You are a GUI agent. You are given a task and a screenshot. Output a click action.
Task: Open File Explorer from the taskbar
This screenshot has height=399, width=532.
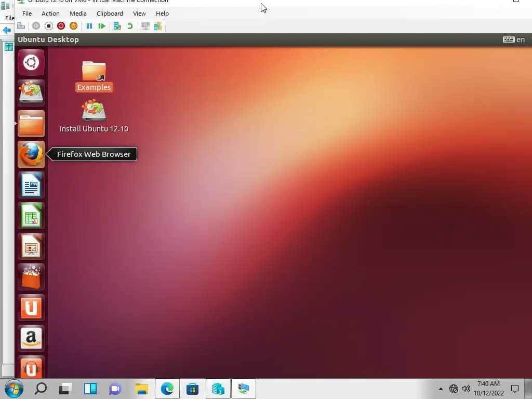tap(142, 389)
